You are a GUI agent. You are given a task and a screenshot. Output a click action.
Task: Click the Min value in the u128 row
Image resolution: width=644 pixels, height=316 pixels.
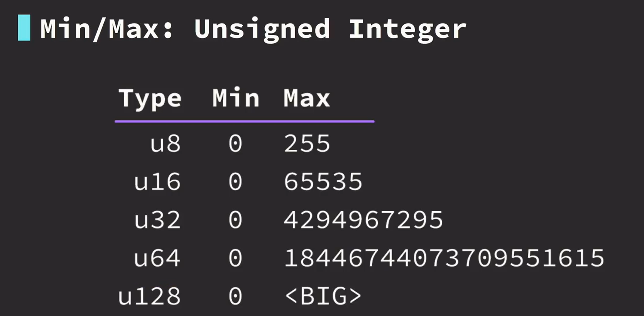tap(235, 296)
